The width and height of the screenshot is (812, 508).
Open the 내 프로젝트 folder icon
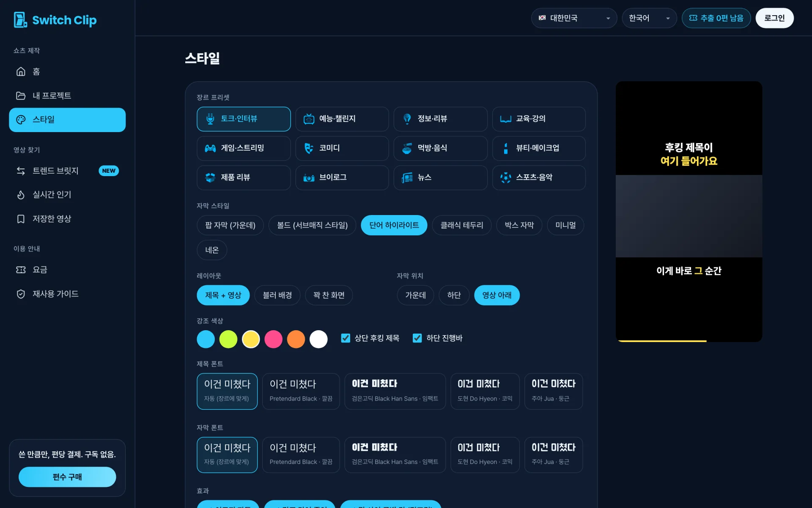21,96
